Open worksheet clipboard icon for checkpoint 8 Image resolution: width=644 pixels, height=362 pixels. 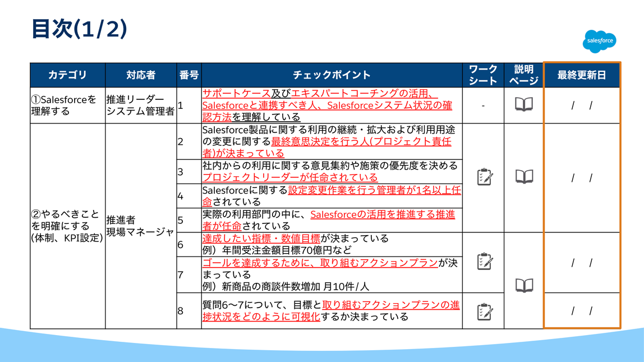pos(484,311)
